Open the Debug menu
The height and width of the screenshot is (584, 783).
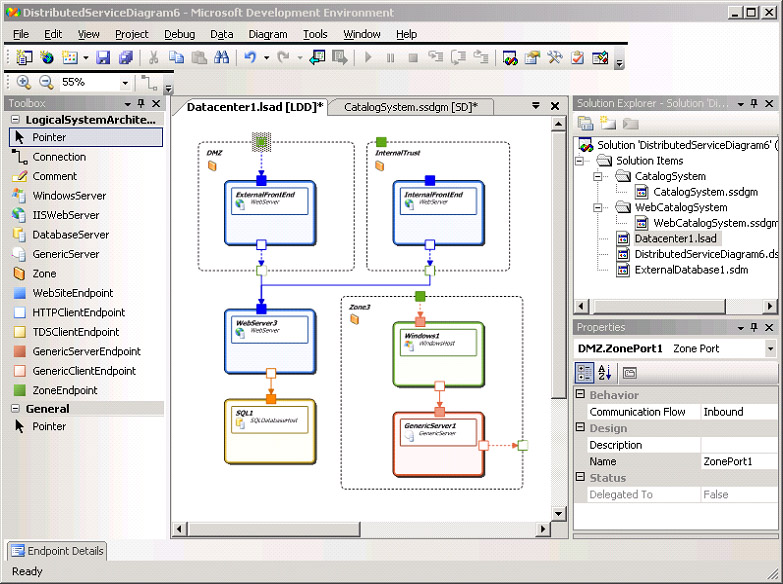tap(180, 34)
